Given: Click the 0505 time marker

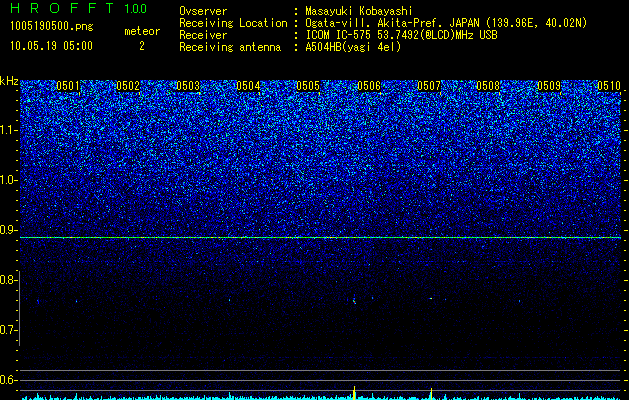Looking at the screenshot, I should 308,86.
